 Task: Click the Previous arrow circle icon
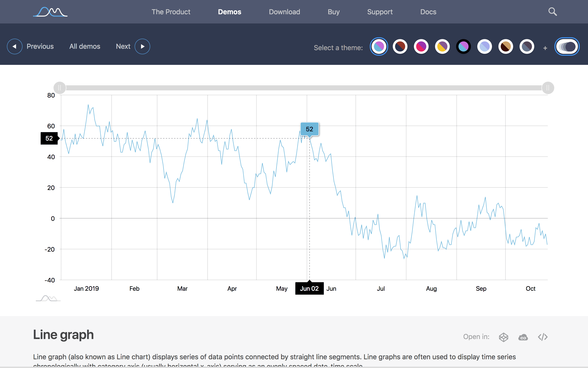(14, 46)
